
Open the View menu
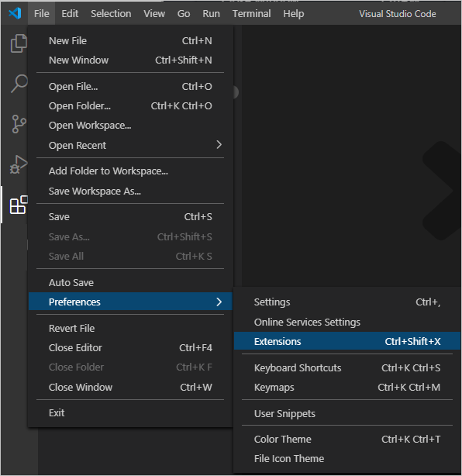click(154, 14)
